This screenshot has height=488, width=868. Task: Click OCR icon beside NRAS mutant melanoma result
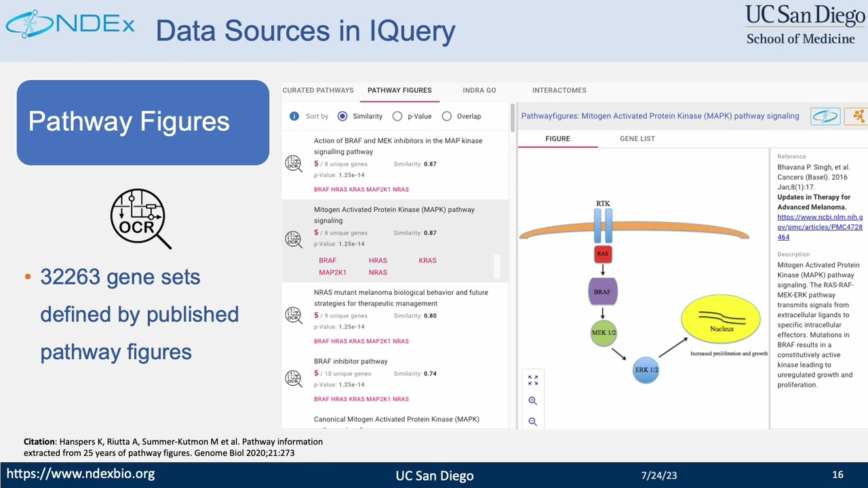(x=294, y=315)
